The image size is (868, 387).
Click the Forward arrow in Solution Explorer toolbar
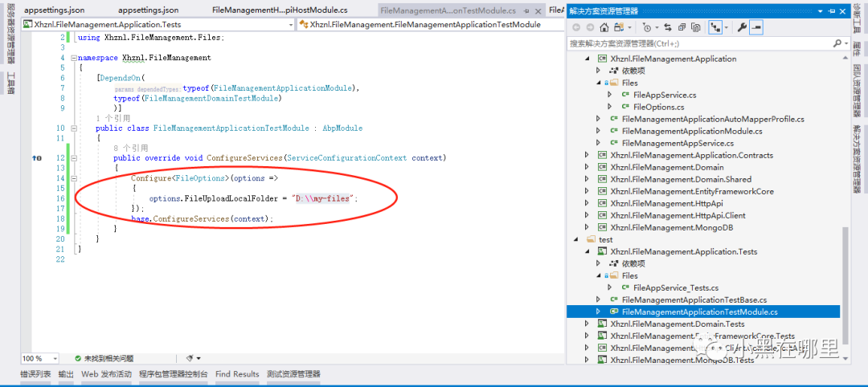tap(590, 27)
